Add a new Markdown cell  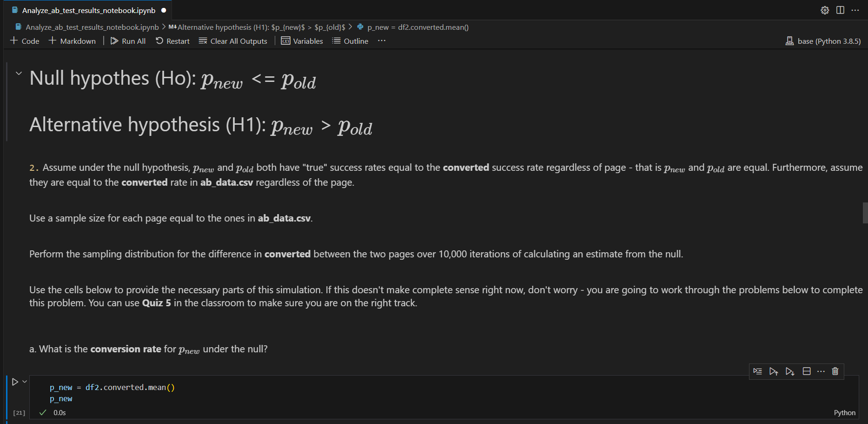pos(72,41)
